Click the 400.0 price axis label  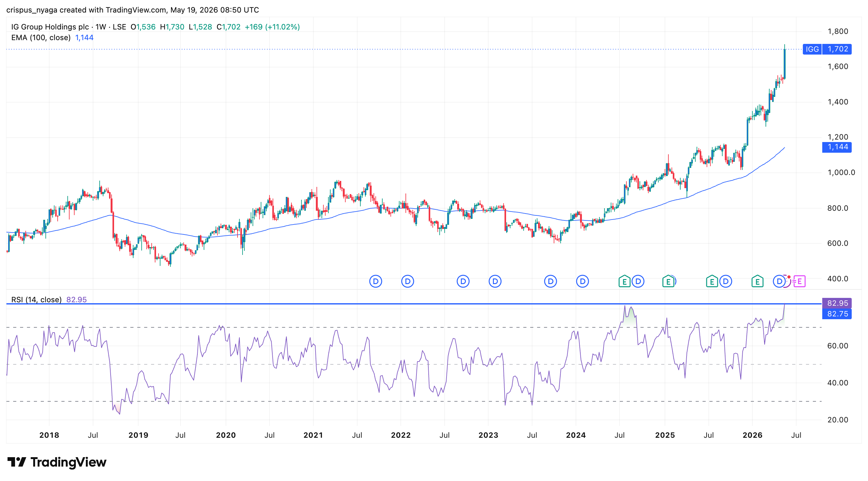pos(838,279)
